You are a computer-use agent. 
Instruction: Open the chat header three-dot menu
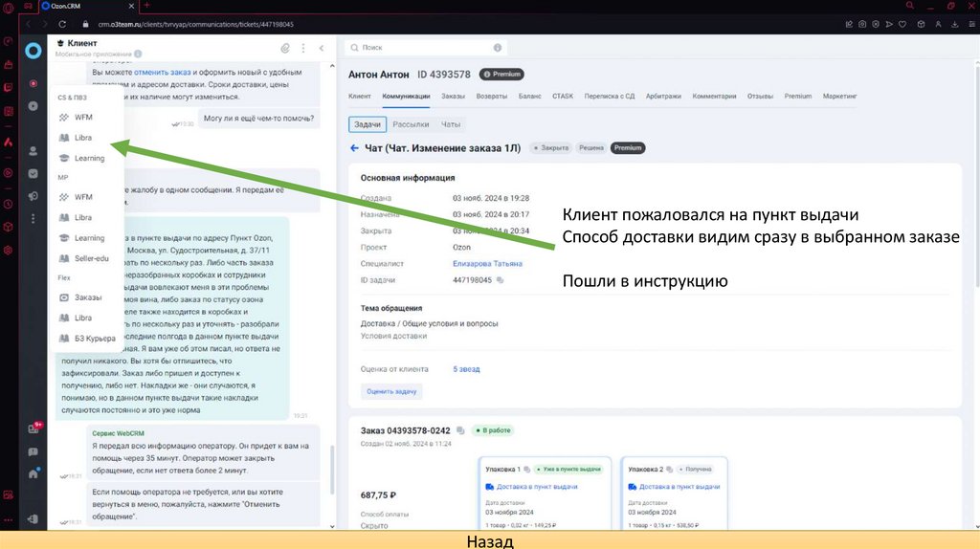(x=303, y=48)
